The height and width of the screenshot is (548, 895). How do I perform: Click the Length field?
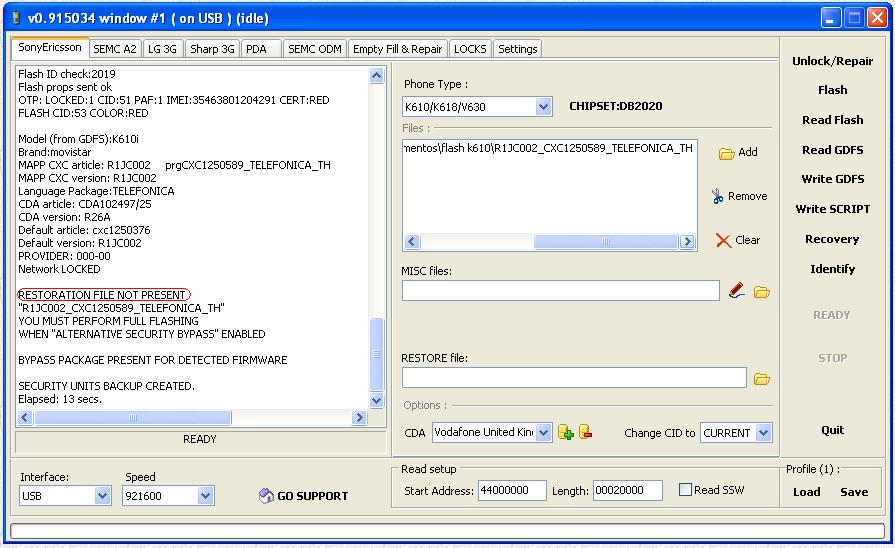[x=627, y=490]
